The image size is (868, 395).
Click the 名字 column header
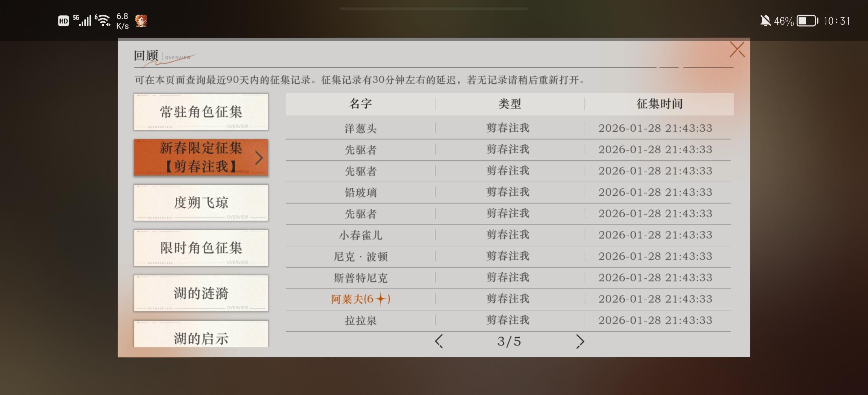[360, 104]
